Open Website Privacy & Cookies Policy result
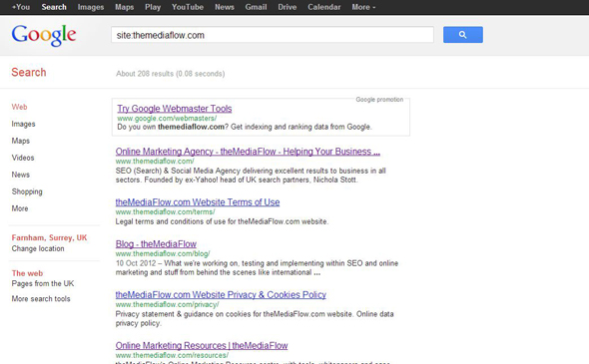This screenshot has width=589, height=364. click(221, 294)
